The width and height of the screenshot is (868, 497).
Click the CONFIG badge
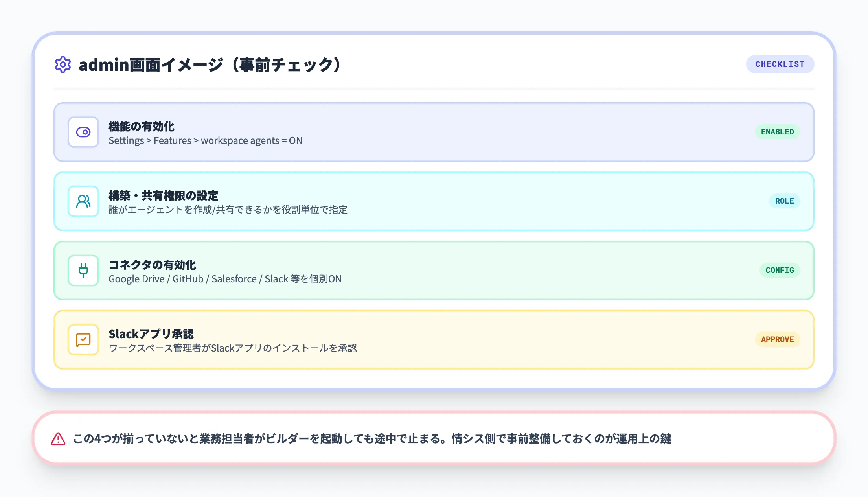coord(780,270)
